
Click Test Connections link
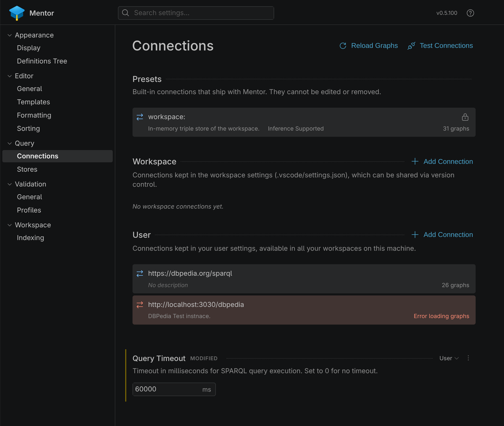(446, 46)
